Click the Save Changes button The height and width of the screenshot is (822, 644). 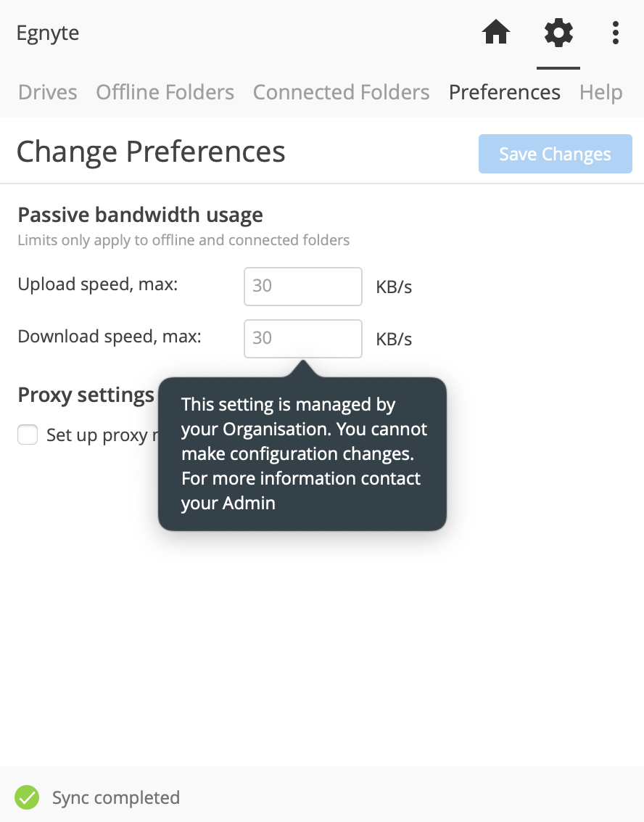[x=555, y=154]
